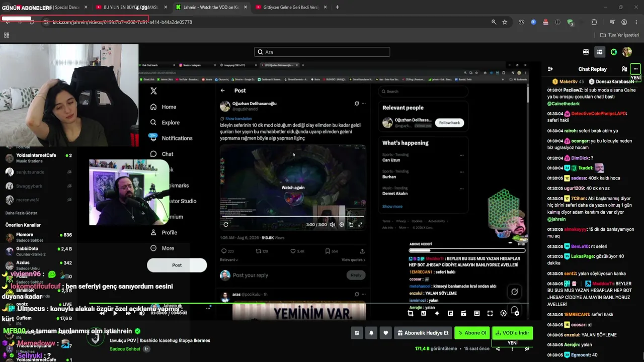This screenshot has height=362, width=644.
Task: Click the white Post button on X
Action: click(177, 265)
